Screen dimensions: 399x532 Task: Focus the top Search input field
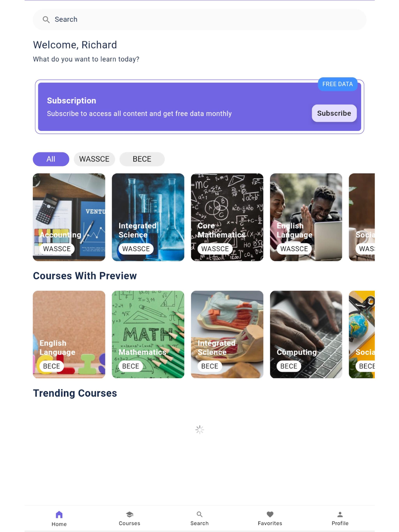coord(199,20)
